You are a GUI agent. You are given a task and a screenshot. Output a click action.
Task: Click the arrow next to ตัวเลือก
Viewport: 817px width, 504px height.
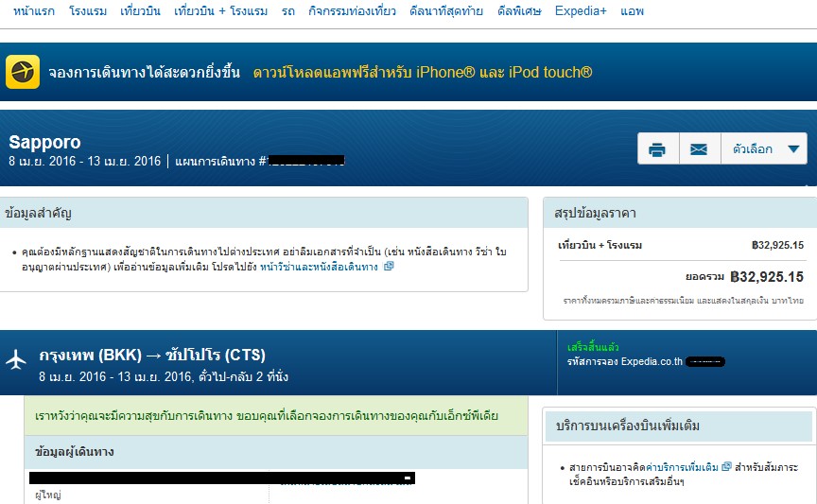[x=793, y=149]
